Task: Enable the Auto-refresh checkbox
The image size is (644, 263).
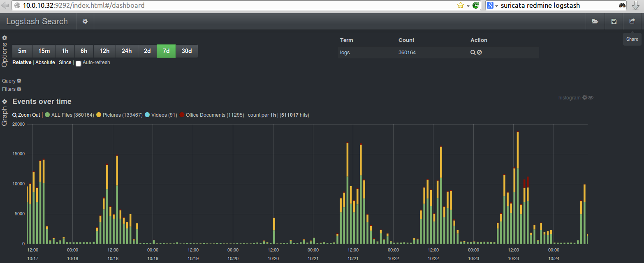Action: (79, 63)
